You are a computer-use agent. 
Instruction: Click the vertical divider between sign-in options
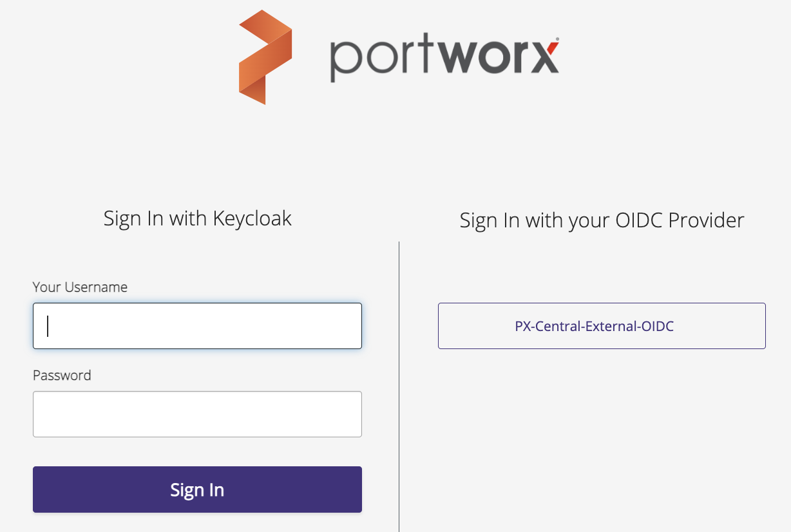tap(399, 386)
